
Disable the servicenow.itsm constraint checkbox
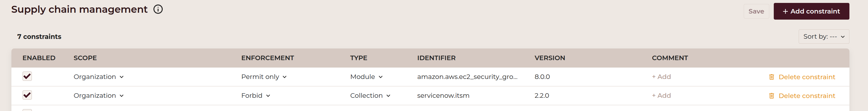pyautogui.click(x=27, y=95)
